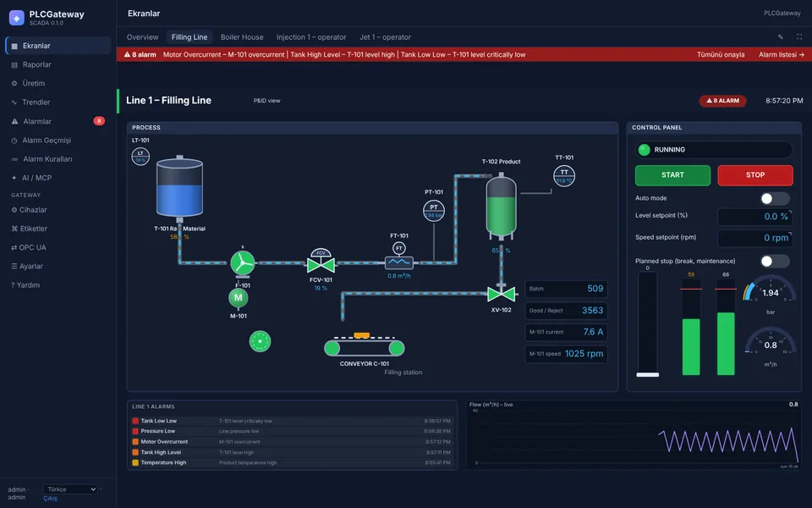The width and height of the screenshot is (812, 508).
Task: Open Trendler from the sidebar
Action: tap(58, 102)
